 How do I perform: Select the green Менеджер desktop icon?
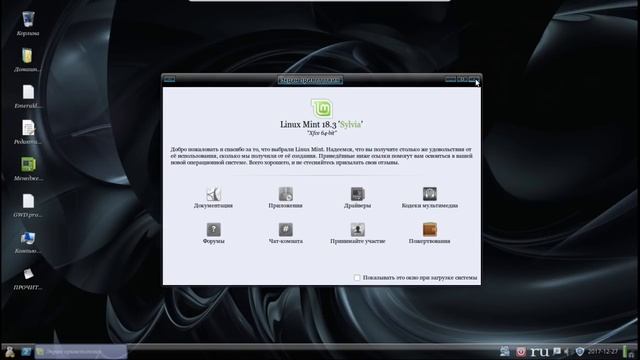point(28,164)
